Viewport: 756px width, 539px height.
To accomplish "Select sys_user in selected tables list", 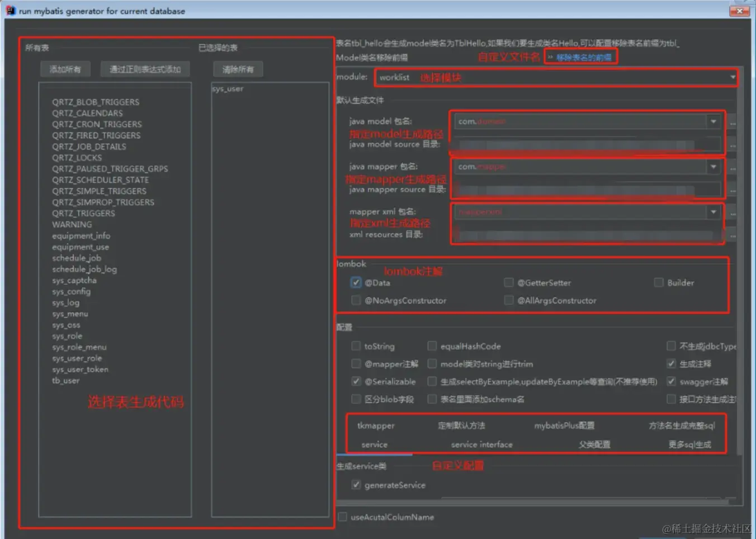I will click(x=228, y=88).
